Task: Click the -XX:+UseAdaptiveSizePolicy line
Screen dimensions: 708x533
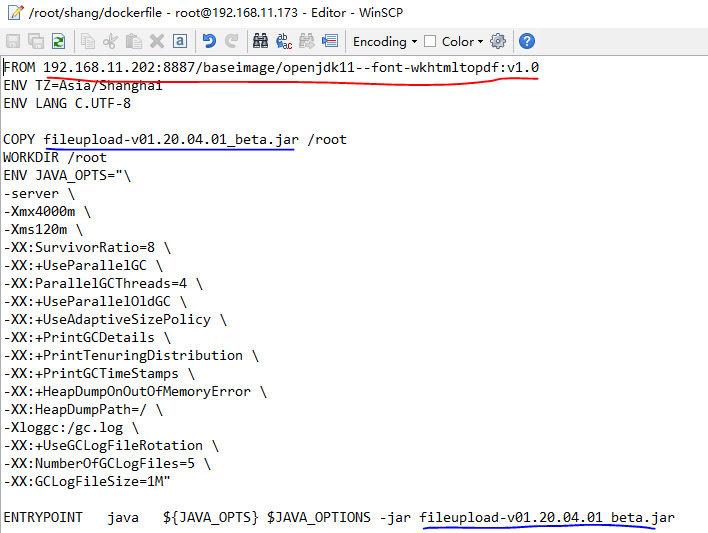Action: (115, 319)
